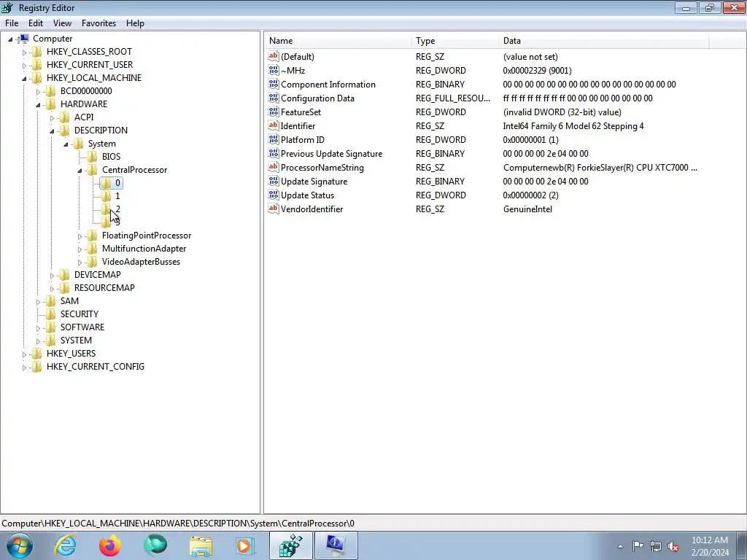Image resolution: width=747 pixels, height=560 pixels.
Task: Open the View menu
Action: point(62,23)
